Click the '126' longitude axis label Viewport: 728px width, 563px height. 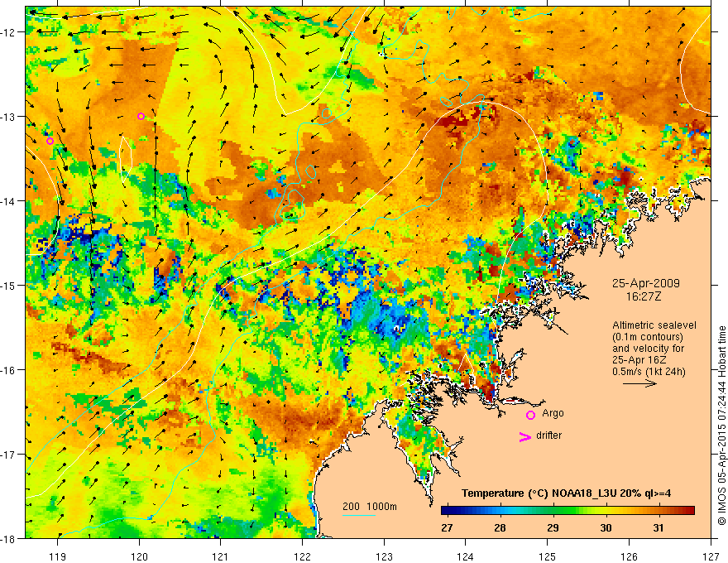pos(629,556)
